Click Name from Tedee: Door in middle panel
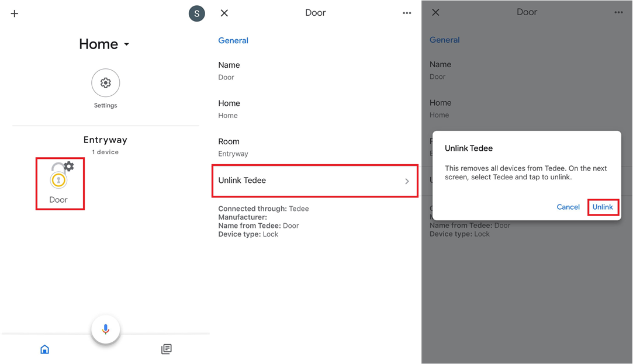 [258, 226]
